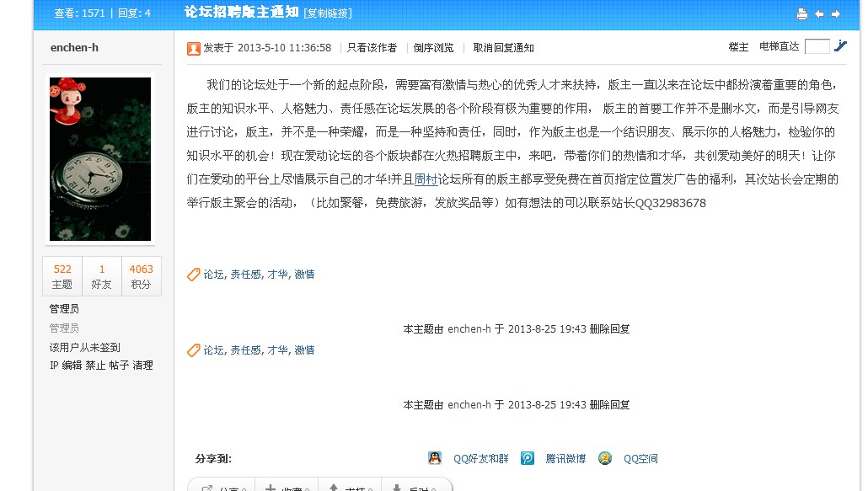Open the enchen-h user profile name
The width and height of the screenshot is (868, 491).
[x=74, y=47]
